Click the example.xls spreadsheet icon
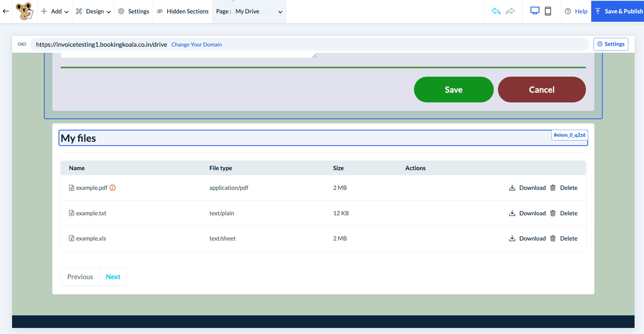Viewport: 644px width, 334px height. tap(72, 238)
